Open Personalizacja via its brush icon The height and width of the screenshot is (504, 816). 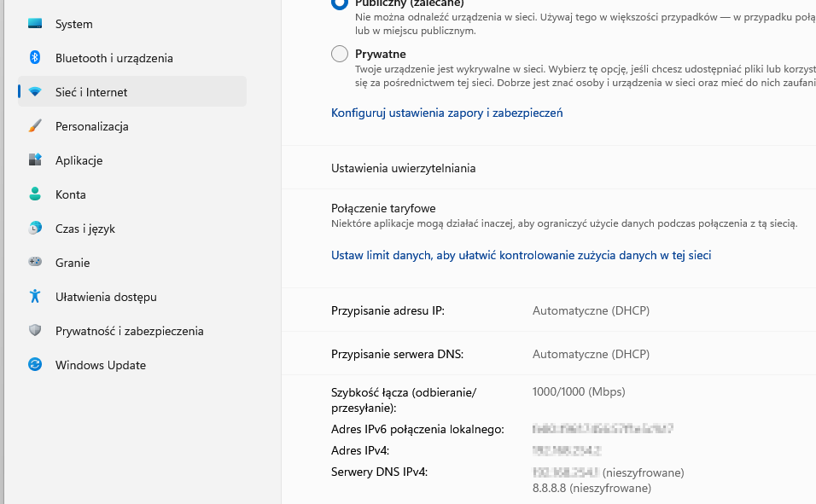click(35, 125)
